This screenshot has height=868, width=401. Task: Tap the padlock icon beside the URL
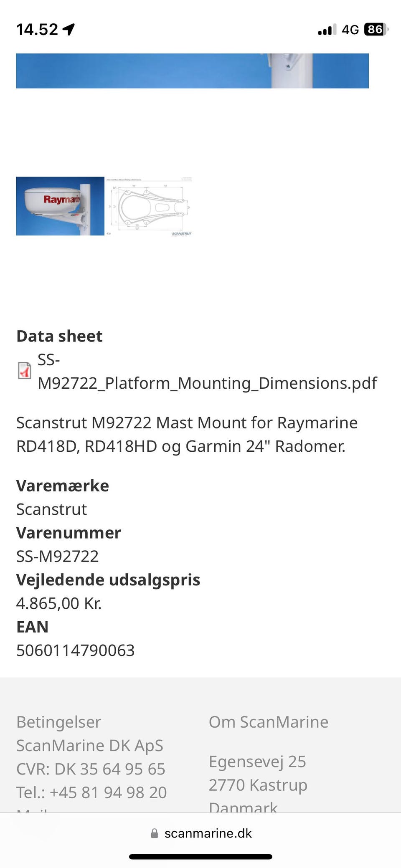pos(154,833)
